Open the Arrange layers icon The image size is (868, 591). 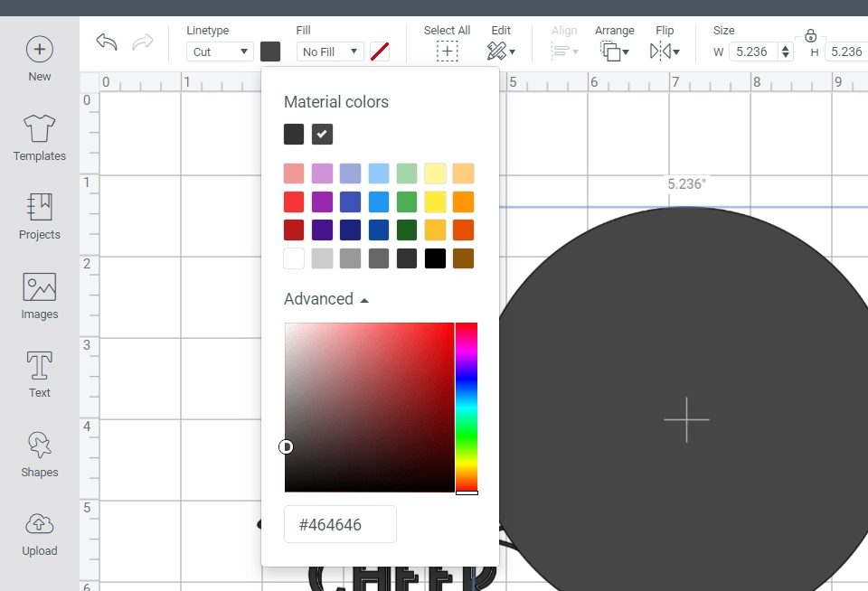click(615, 52)
